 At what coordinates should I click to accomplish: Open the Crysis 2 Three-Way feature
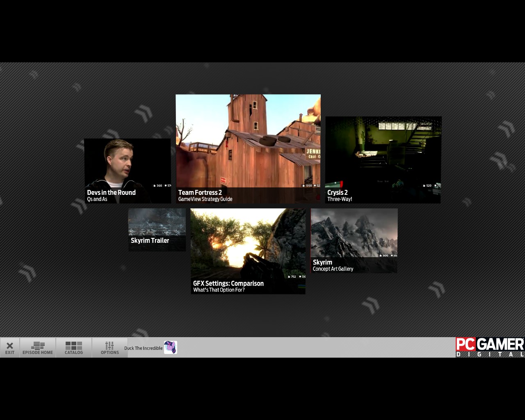point(383,160)
